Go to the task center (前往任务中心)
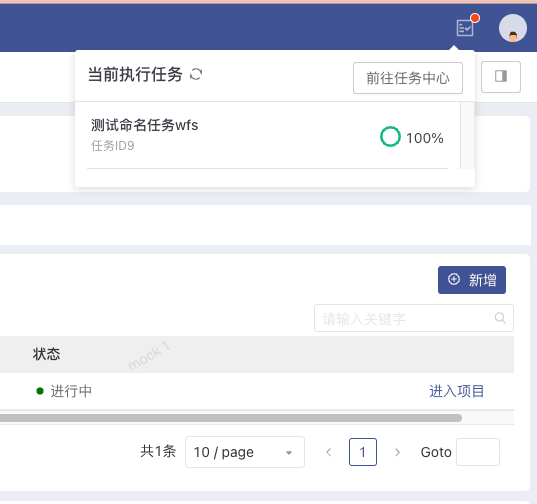Viewport: 537px width, 504px height. (x=408, y=78)
